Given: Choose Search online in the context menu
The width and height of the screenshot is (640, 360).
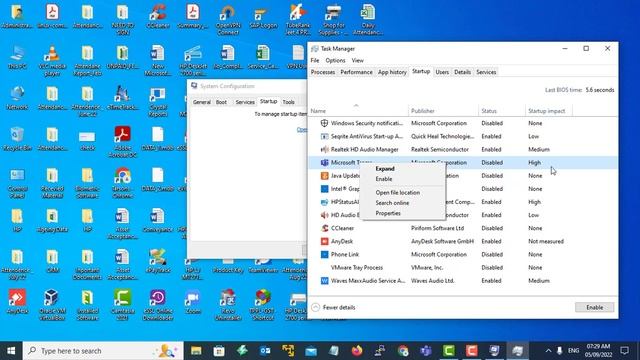Looking at the screenshot, I should click(x=392, y=203).
